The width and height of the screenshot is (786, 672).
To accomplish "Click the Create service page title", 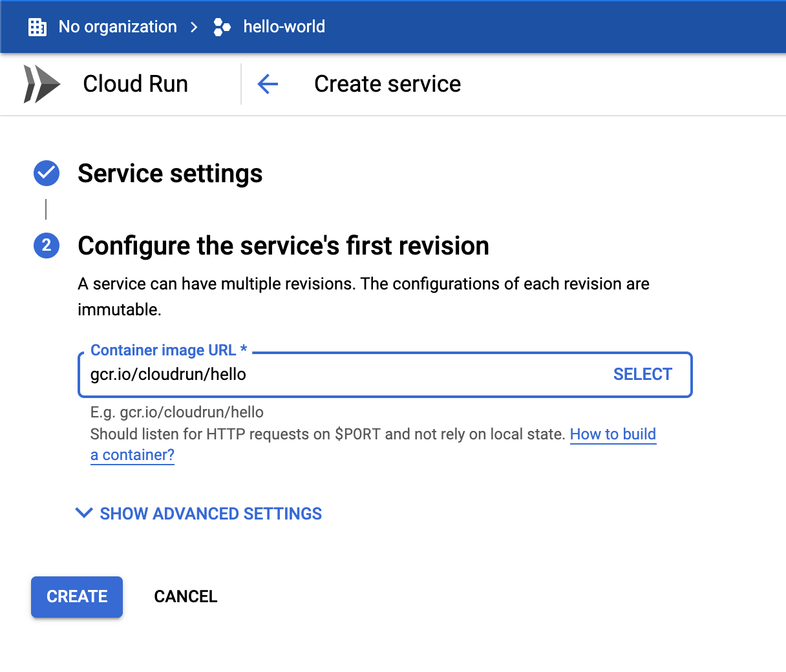I will point(388,84).
